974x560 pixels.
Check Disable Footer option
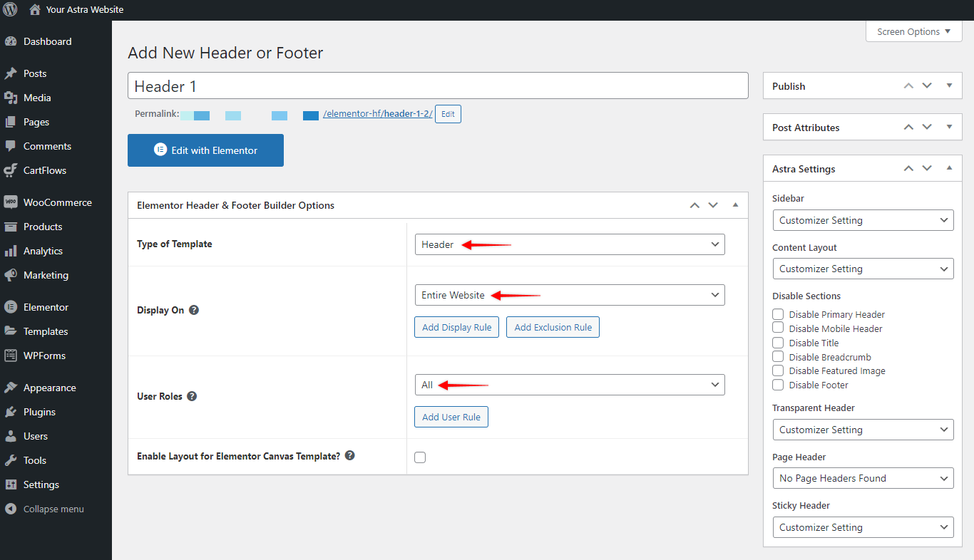pyautogui.click(x=778, y=385)
